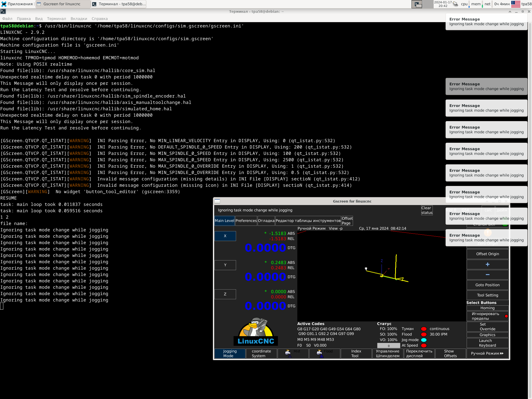
Task: Toggle Игнорировать пределы button
Action: (x=487, y=316)
